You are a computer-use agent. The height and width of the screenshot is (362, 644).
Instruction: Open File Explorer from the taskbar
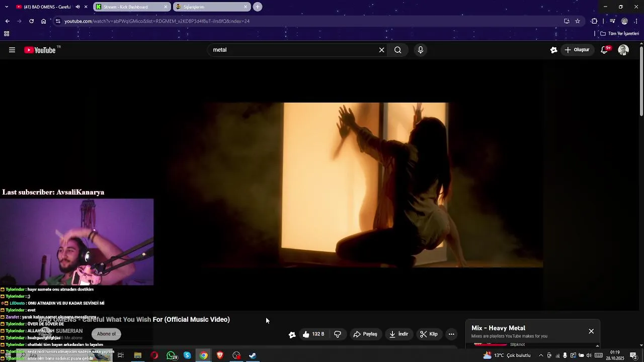(x=137, y=355)
